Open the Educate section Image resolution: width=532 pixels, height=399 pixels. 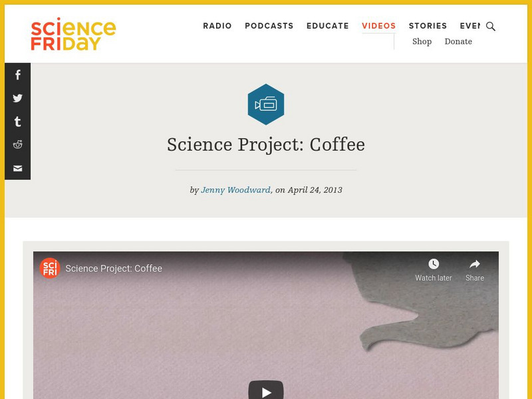[327, 26]
